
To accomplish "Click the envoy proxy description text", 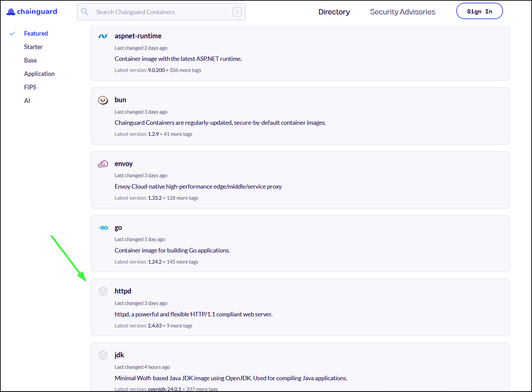I will [198, 187].
